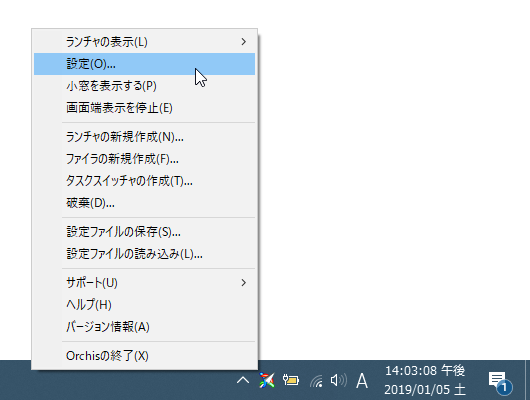This screenshot has width=530, height=400.
Task: Toggle the IME input mode A
Action: 362,381
